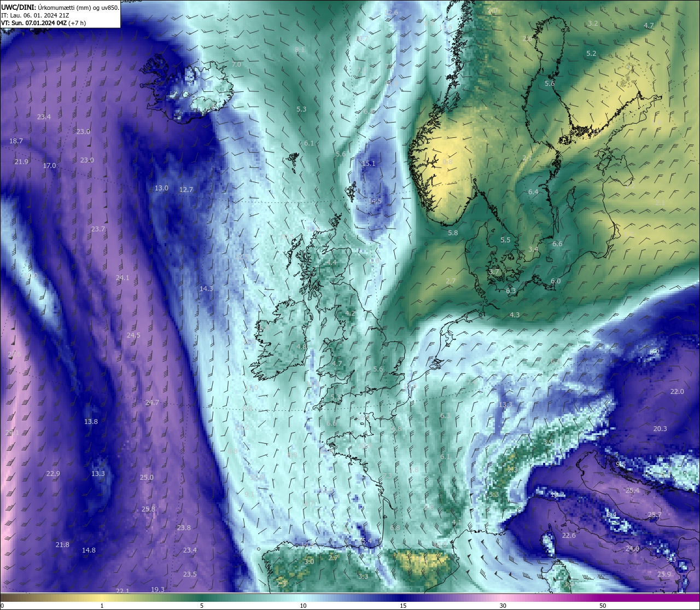Click the '24.1' value on the map
The width and height of the screenshot is (700, 610).
pyautogui.click(x=122, y=278)
